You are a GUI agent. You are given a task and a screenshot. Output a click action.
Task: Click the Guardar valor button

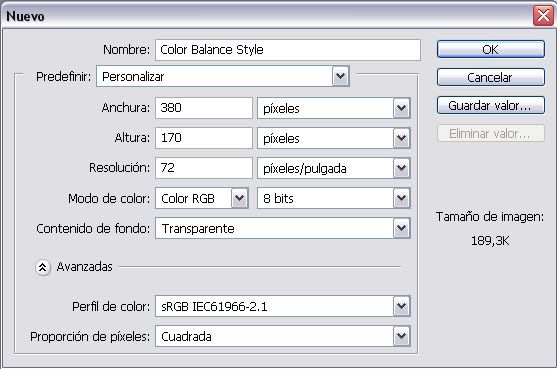pos(491,105)
